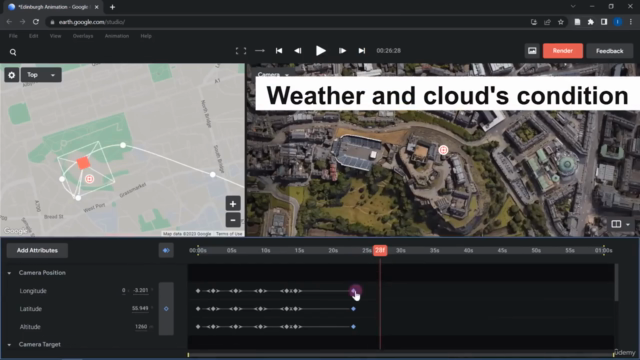Open the Overlays menu
This screenshot has height=360, width=640.
point(83,36)
